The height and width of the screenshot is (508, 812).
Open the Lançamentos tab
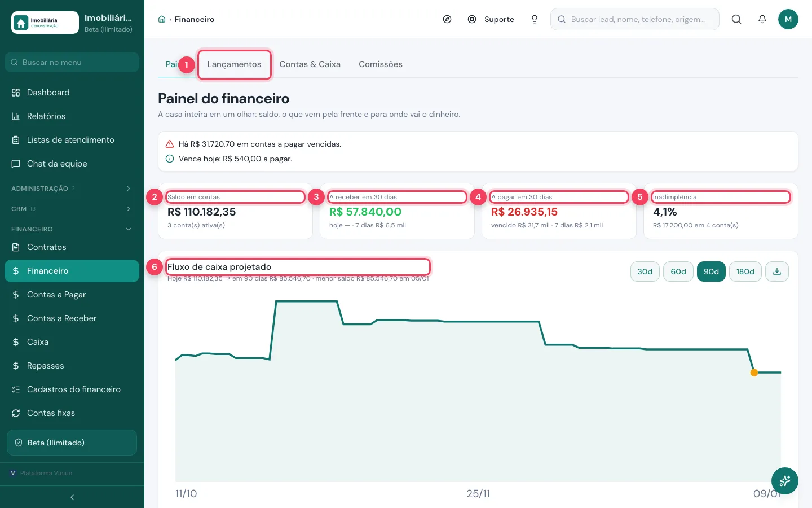234,64
